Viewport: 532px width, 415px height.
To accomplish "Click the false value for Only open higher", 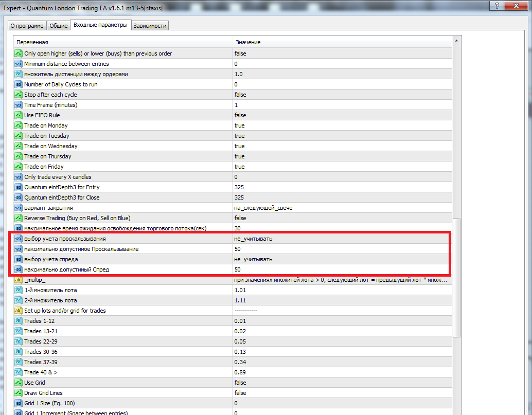I will click(x=240, y=53).
